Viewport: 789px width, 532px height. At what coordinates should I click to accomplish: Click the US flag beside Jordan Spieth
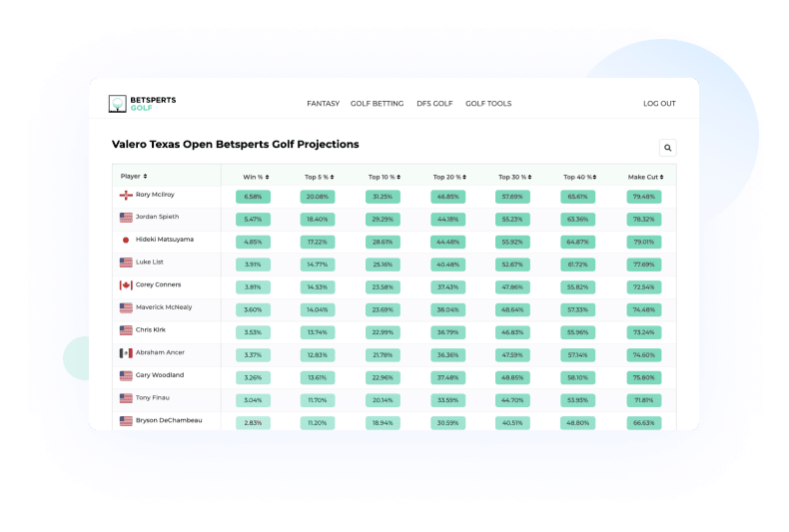pyautogui.click(x=126, y=218)
